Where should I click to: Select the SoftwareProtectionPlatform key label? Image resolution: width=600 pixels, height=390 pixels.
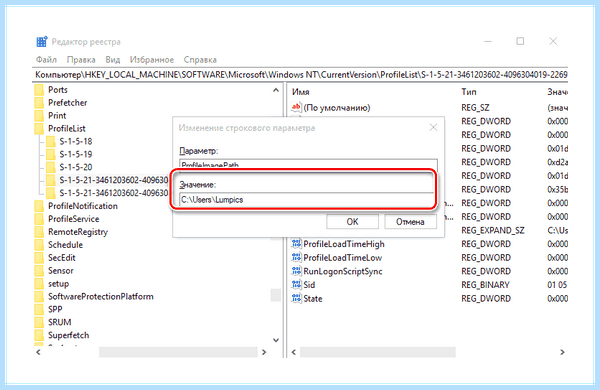tap(101, 297)
